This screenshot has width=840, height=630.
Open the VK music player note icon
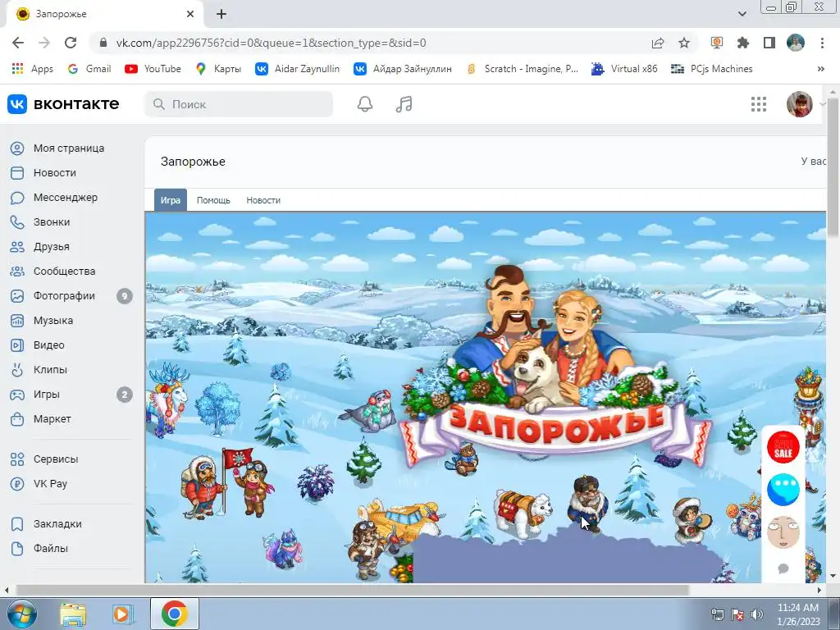click(x=404, y=104)
